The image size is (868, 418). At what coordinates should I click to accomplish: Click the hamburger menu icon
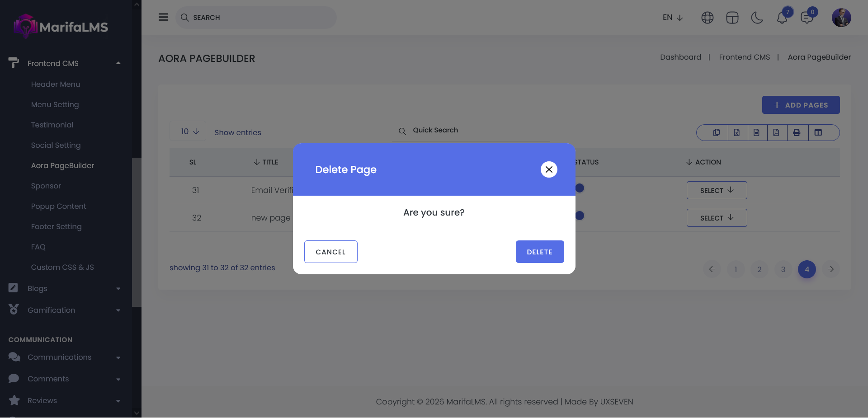point(163,17)
